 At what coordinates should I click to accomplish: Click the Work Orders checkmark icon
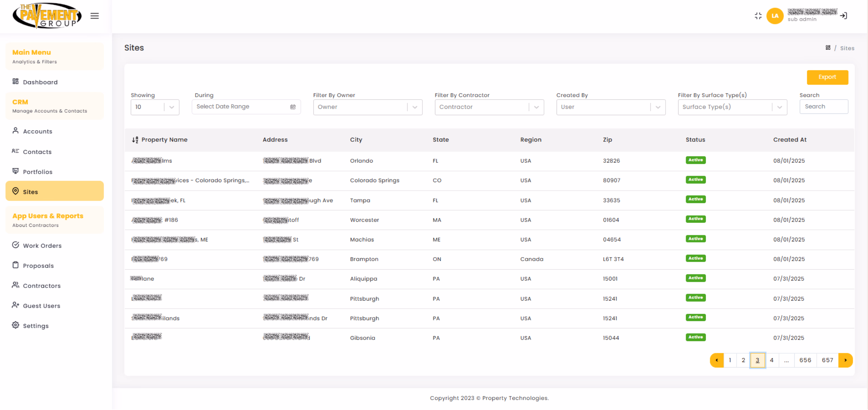point(15,245)
